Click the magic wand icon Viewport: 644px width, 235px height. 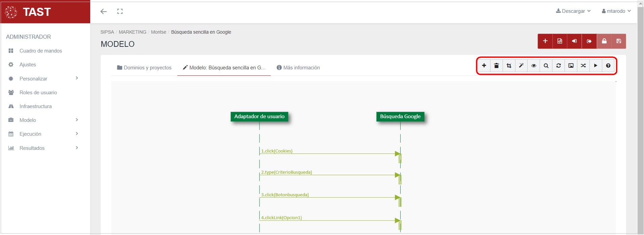pos(521,66)
